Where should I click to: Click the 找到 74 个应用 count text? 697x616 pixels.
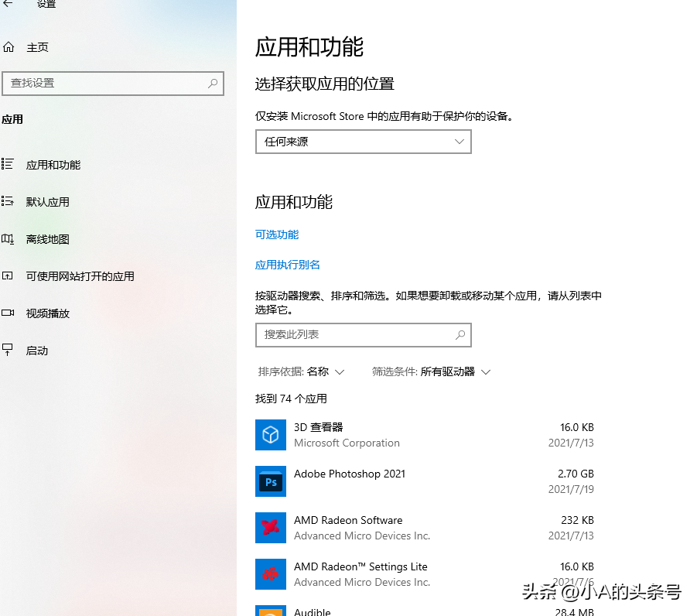tap(291, 399)
